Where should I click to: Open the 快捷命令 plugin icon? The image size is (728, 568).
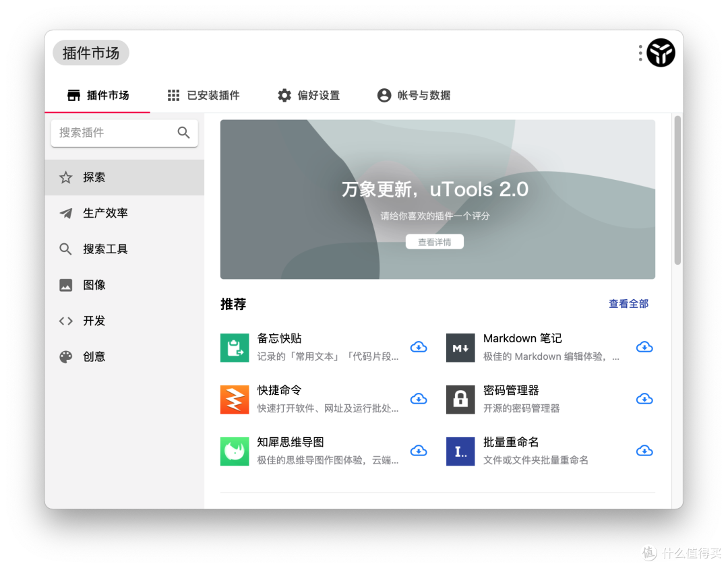pyautogui.click(x=235, y=399)
